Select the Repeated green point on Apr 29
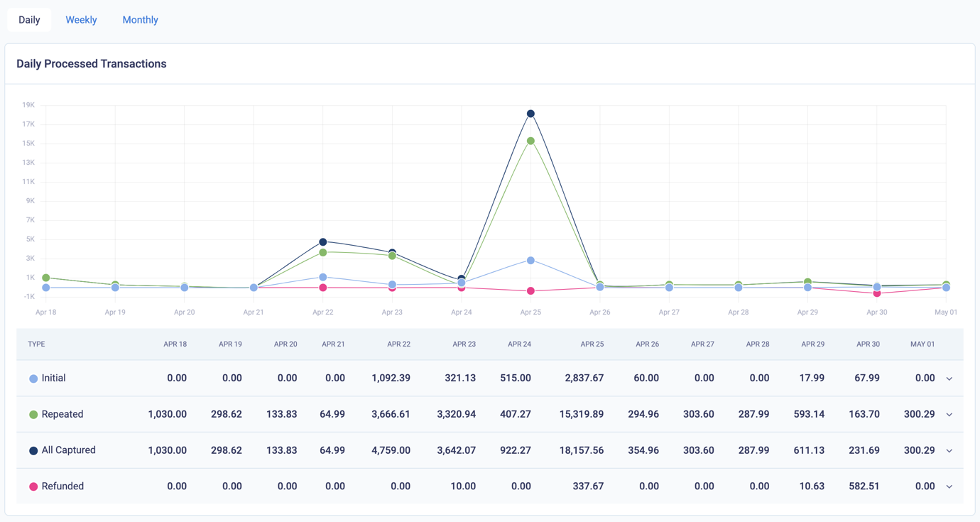Viewport: 980px width, 522px height. 807,282
